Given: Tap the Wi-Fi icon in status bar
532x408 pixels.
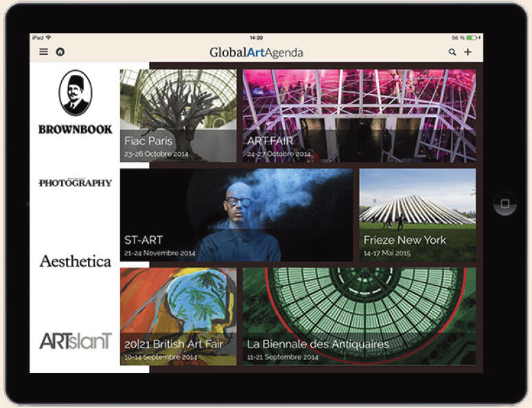Looking at the screenshot, I should click(49, 38).
